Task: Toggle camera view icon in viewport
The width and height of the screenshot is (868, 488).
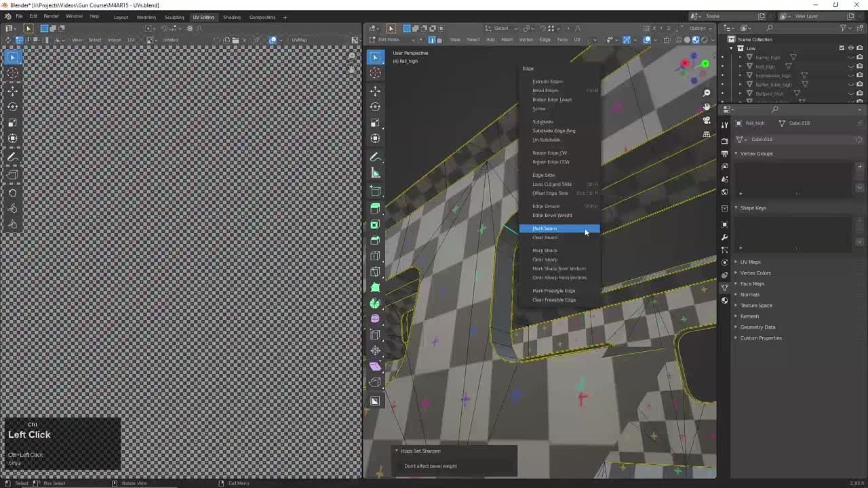Action: point(707,120)
